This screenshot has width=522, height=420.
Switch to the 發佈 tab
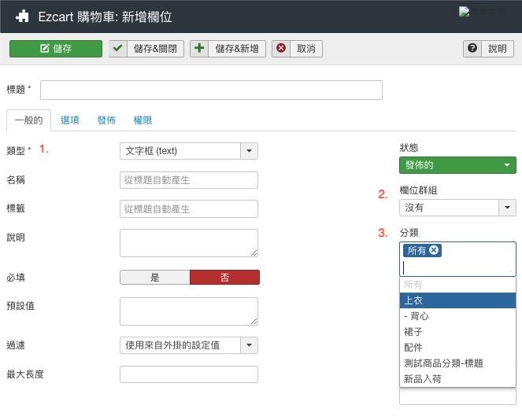tap(106, 120)
